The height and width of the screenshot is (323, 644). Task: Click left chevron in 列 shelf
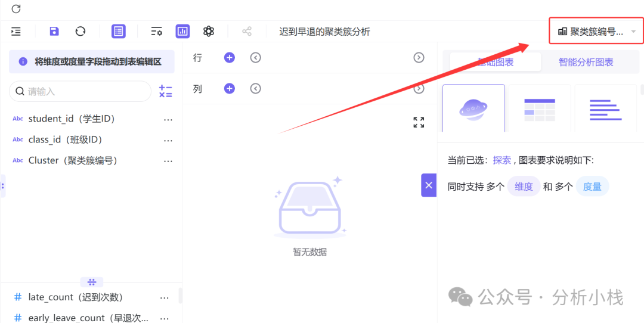[x=255, y=89]
